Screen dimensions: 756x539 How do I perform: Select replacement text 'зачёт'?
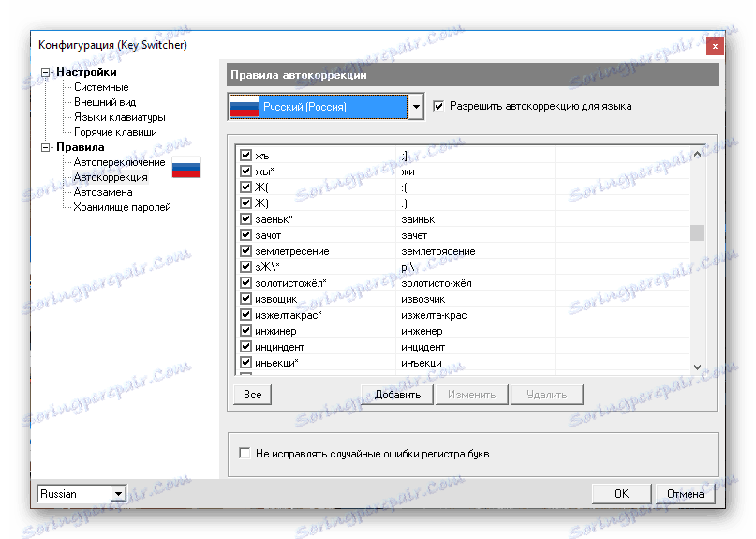[x=414, y=235]
